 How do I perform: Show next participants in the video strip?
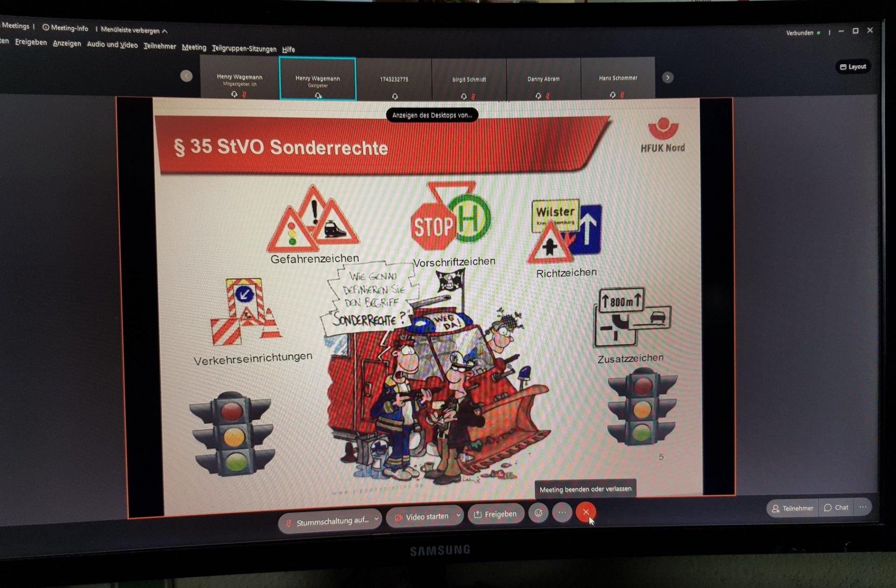(668, 77)
